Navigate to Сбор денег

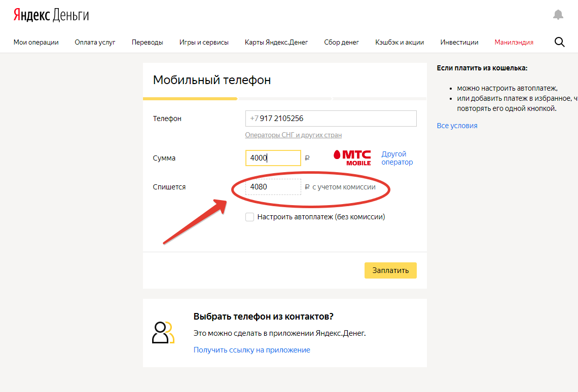[342, 43]
